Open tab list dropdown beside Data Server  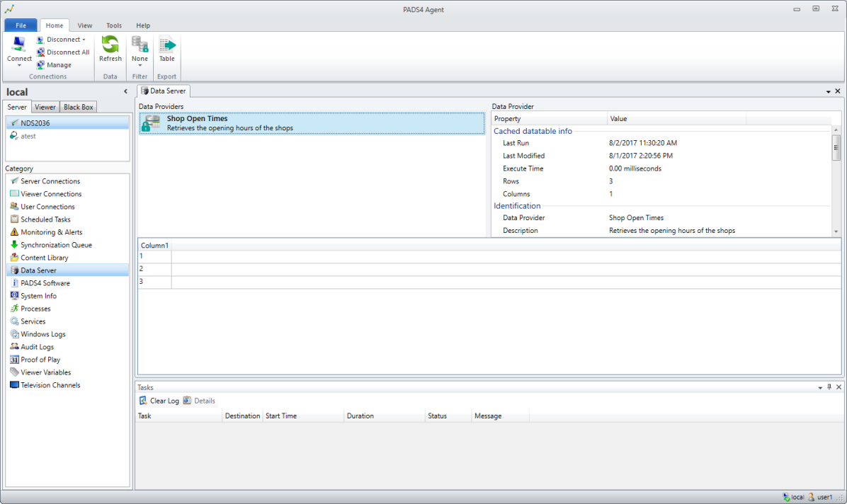point(828,92)
